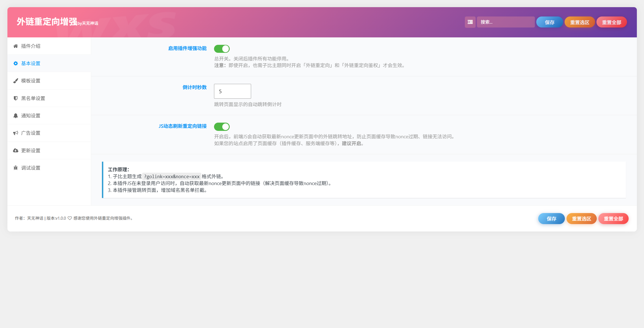Image resolution: width=644 pixels, height=328 pixels.
Task: Click the shield icon beside 黑名单设置
Action: tap(16, 98)
